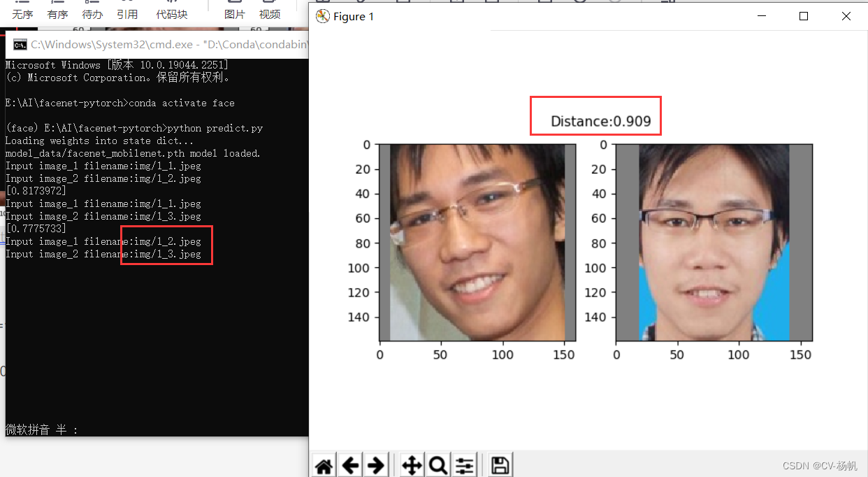Click the output value [0.8173972]
This screenshot has height=477, width=868.
coord(36,191)
